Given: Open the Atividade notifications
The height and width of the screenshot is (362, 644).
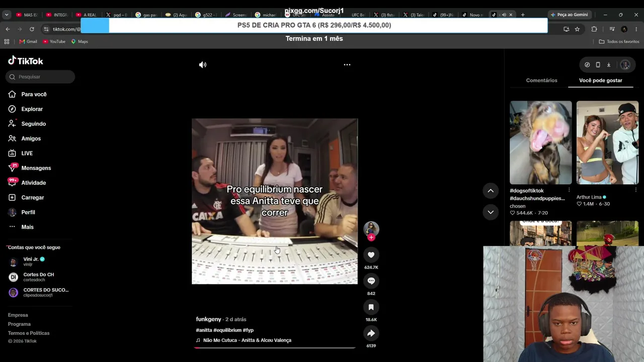Looking at the screenshot, I should [27, 183].
